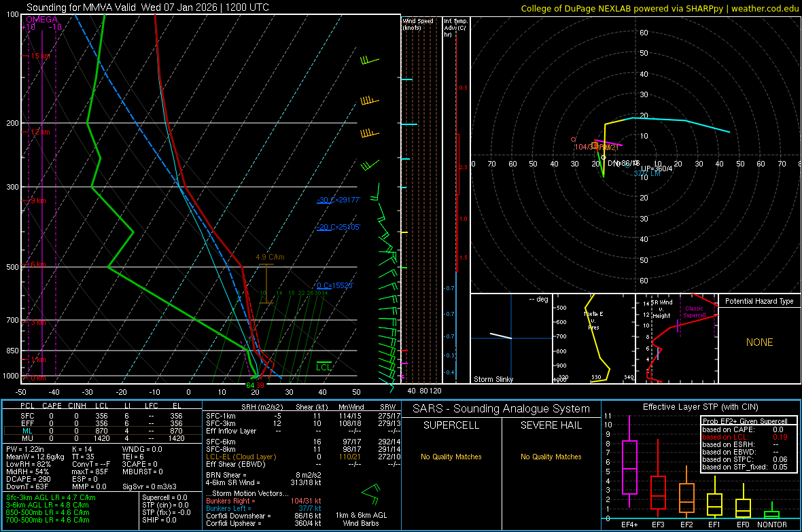Click the green LCL marker label
Image resolution: width=802 pixels, height=532 pixels.
[x=324, y=367]
